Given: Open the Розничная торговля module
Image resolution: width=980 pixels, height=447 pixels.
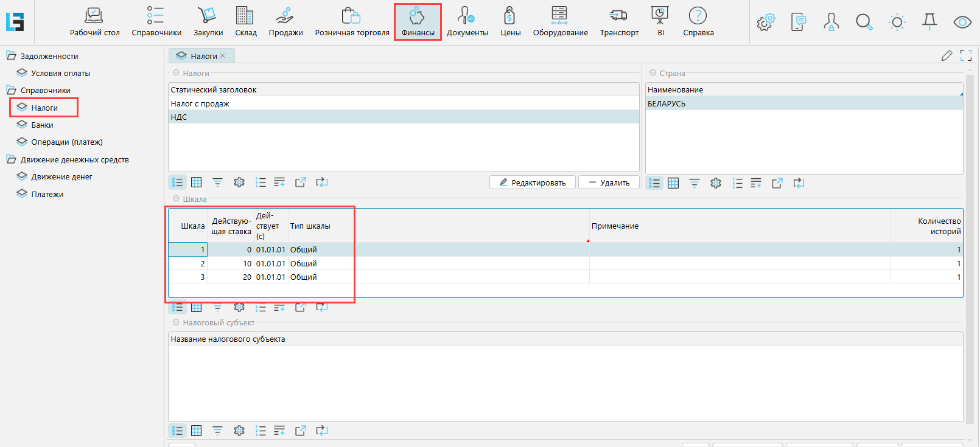Looking at the screenshot, I should pyautogui.click(x=352, y=22).
